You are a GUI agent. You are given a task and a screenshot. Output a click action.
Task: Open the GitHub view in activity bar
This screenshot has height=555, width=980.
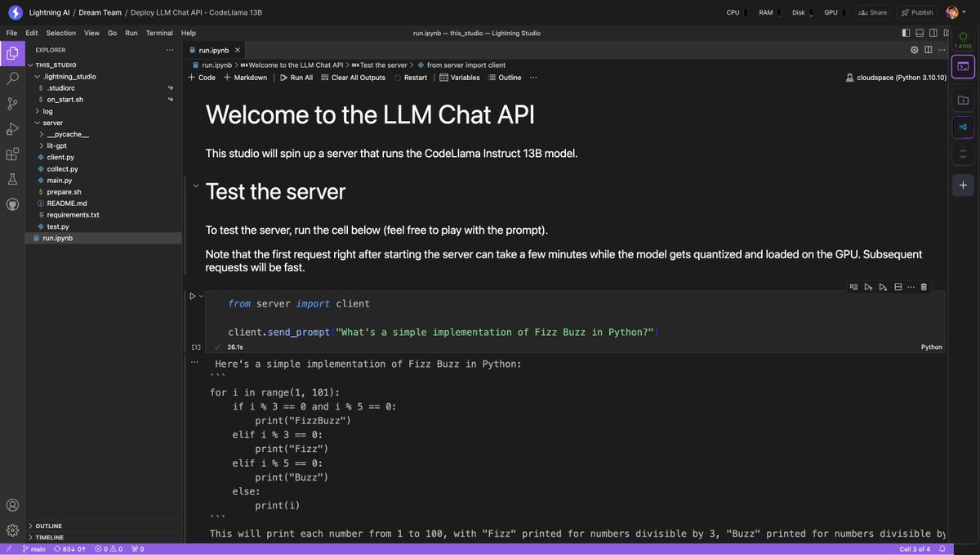[x=12, y=204]
